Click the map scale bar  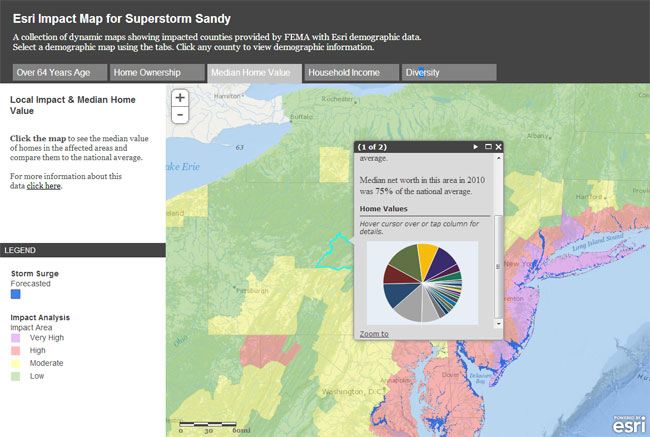208,424
